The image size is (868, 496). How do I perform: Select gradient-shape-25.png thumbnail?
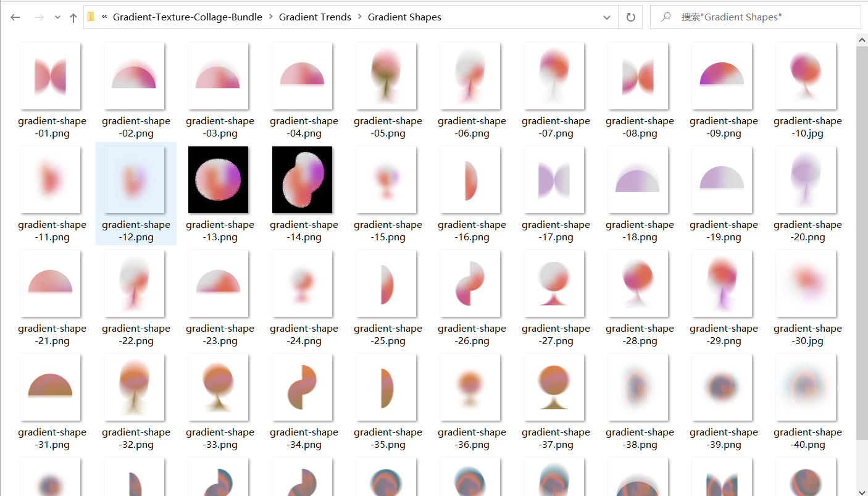tap(386, 284)
